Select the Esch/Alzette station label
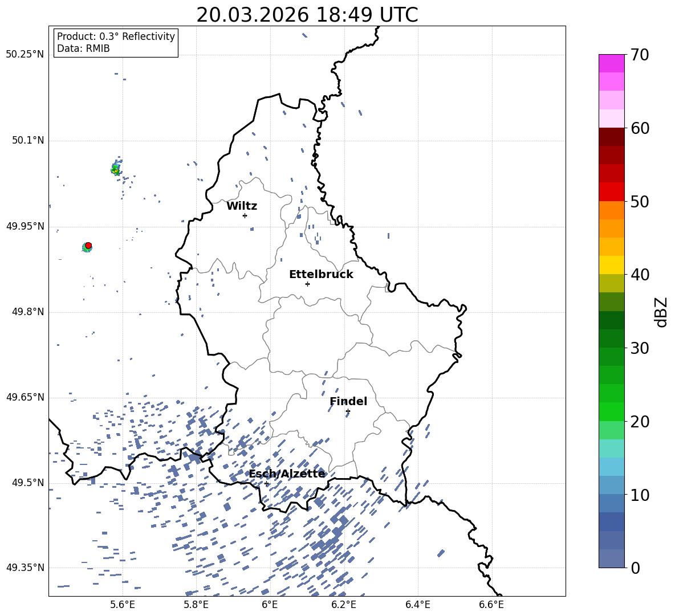Image resolution: width=675 pixels, height=616 pixels. pos(287,474)
